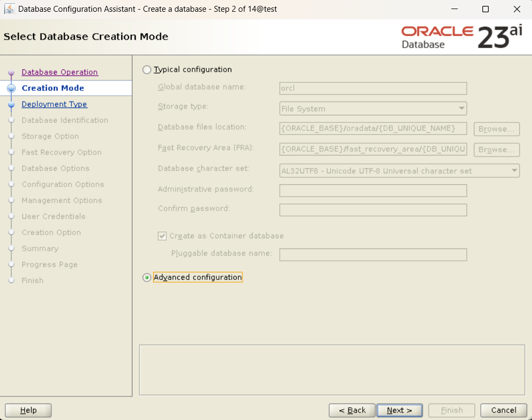Click the Confirm password field
Screen dimensions: 532x420
point(373,210)
